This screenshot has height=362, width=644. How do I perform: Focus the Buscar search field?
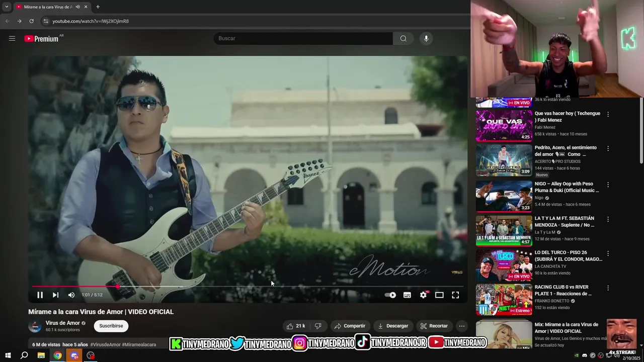click(x=303, y=38)
